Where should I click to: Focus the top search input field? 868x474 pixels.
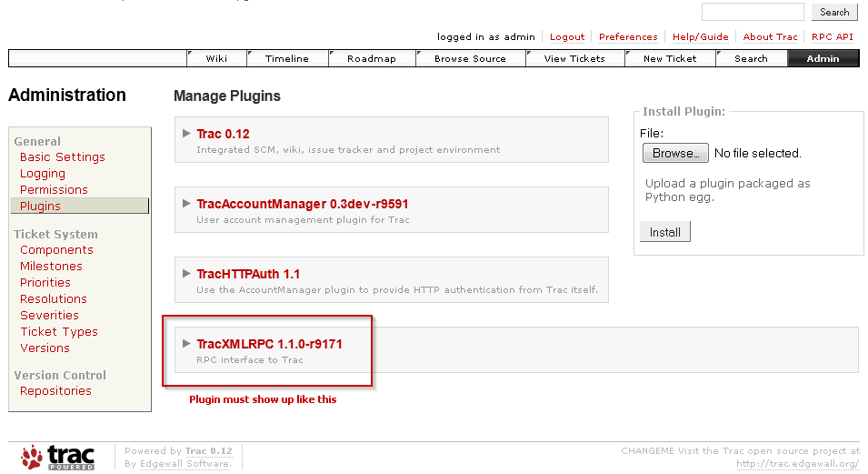pyautogui.click(x=753, y=12)
